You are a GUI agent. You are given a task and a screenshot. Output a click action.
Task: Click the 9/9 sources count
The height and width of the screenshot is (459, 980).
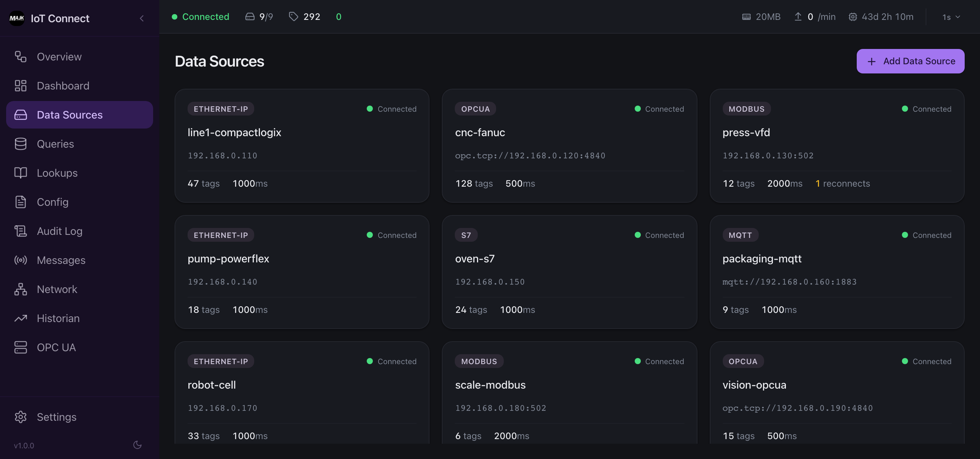[266, 17]
